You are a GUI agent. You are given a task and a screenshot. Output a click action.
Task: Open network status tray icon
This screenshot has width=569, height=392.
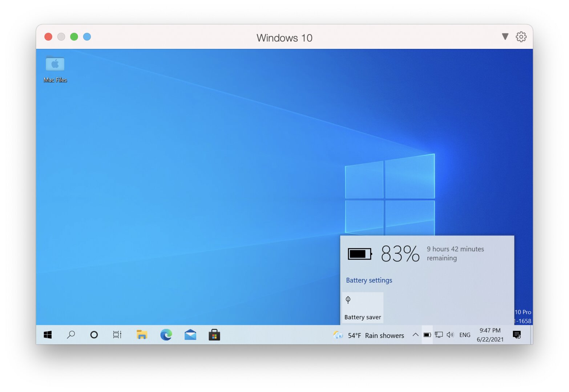click(x=439, y=335)
